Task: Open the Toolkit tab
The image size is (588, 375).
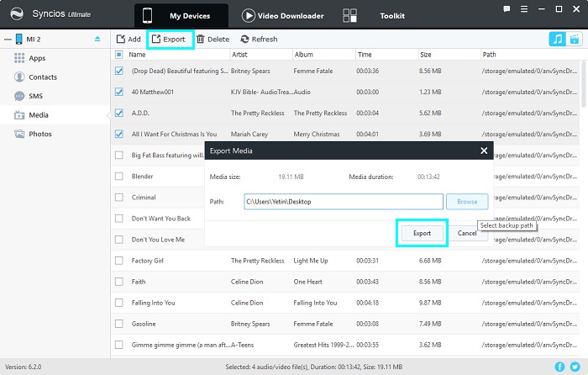Action: click(392, 16)
